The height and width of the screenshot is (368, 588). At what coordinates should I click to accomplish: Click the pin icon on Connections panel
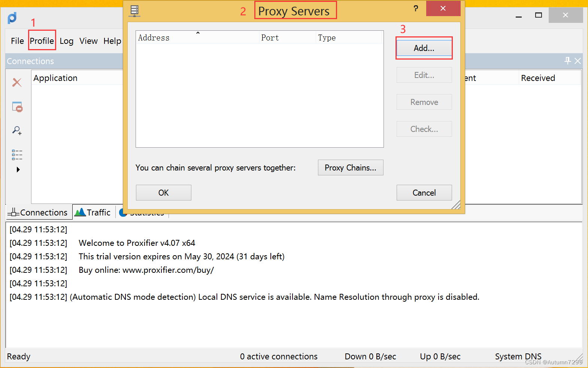click(x=568, y=61)
